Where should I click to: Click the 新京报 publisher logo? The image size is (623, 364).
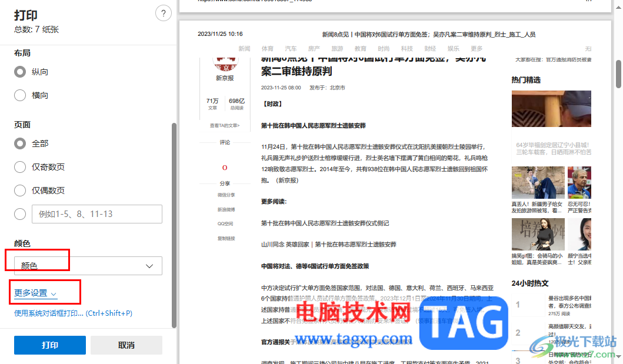pos(224,65)
